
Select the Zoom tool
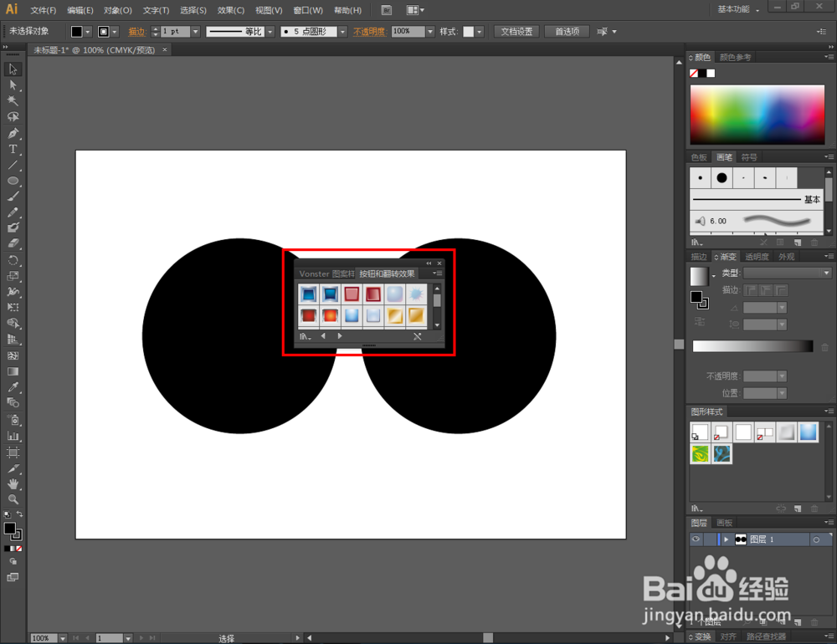tap(13, 499)
